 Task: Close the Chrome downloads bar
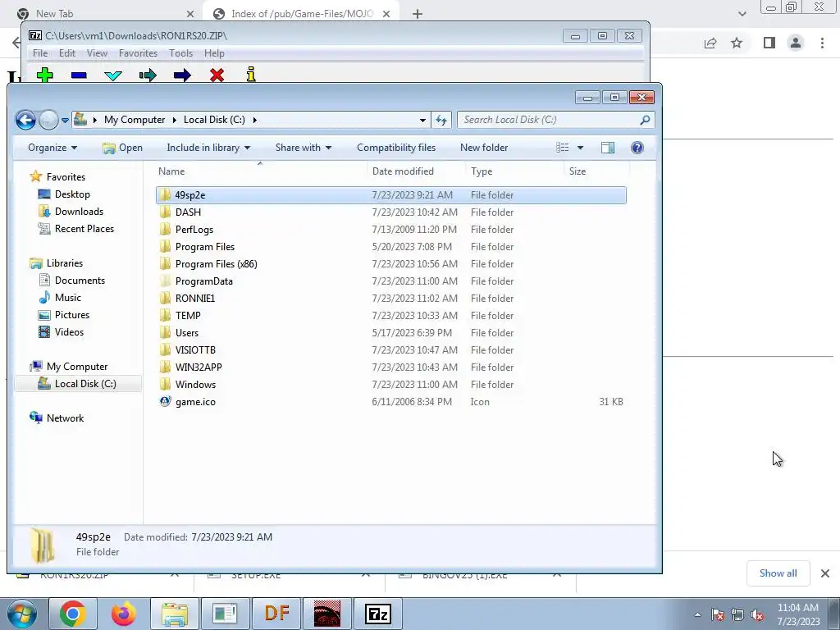[x=825, y=573]
